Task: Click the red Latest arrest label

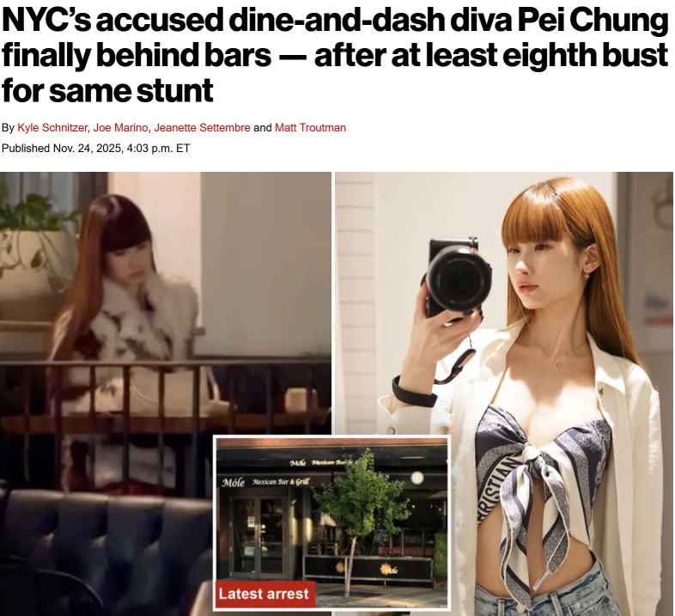Action: (x=264, y=594)
